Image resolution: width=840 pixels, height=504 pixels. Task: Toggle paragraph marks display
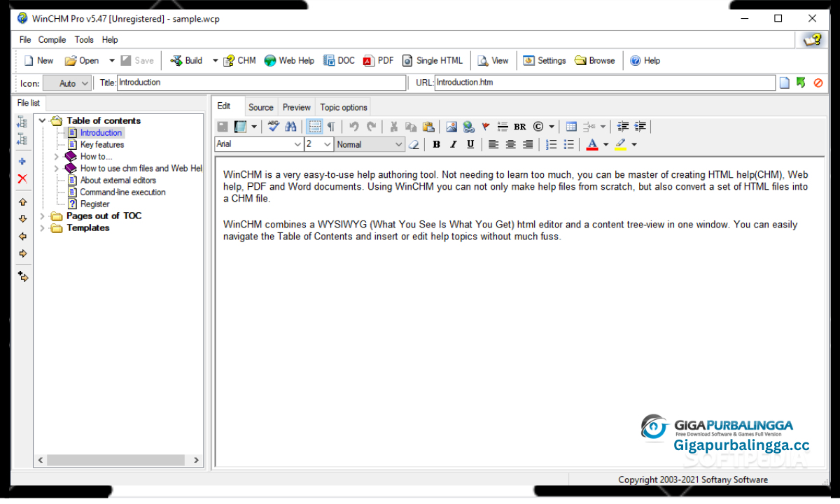pos(331,127)
